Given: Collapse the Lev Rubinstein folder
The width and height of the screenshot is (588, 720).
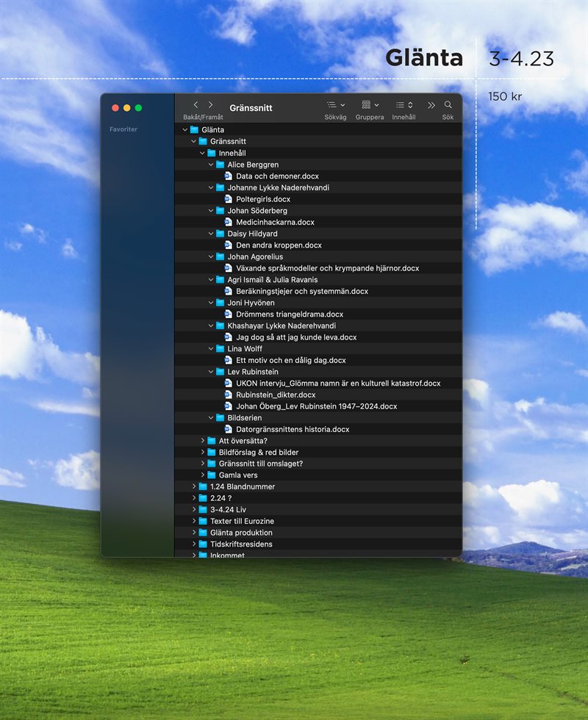Looking at the screenshot, I should [x=211, y=372].
